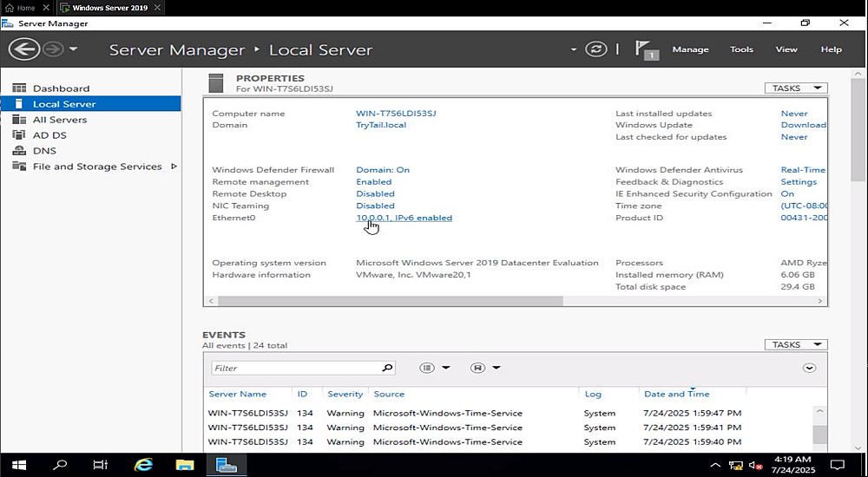Click Server Manager taskbar icon

click(226, 465)
